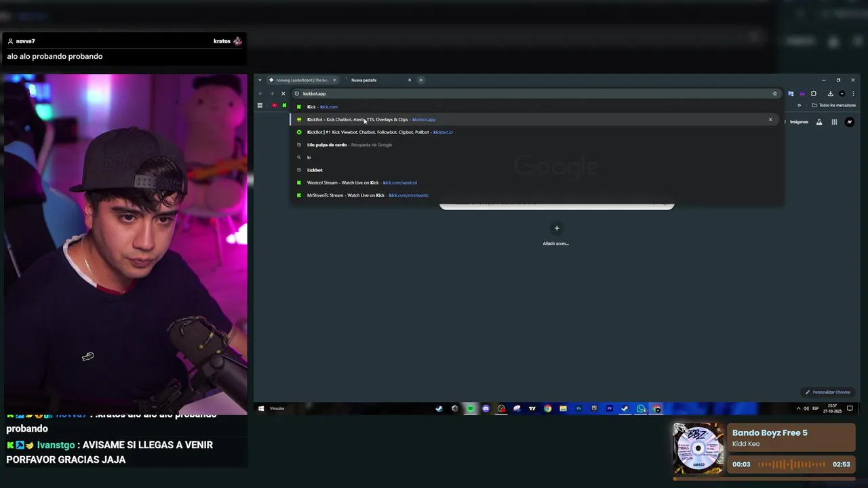
Task: Remove the kickbot.app suggestion with its X
Action: click(770, 119)
